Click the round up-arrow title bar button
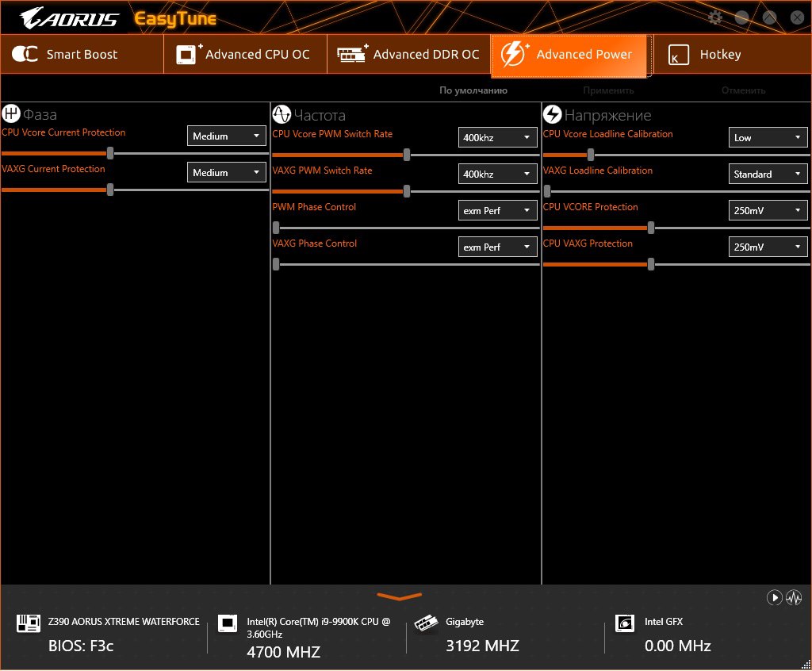This screenshot has width=812, height=671. pos(769,17)
